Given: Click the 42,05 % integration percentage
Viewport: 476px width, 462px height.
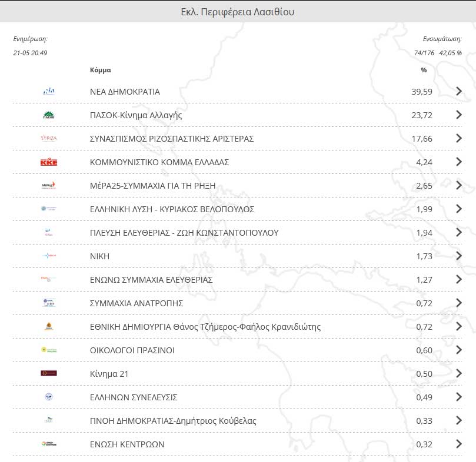Looking at the screenshot, I should (x=451, y=53).
